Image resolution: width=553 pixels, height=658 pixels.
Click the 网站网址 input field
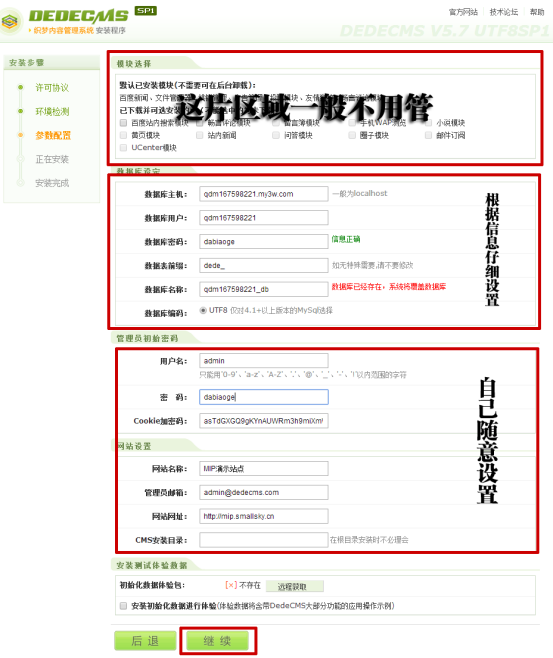click(x=263, y=516)
